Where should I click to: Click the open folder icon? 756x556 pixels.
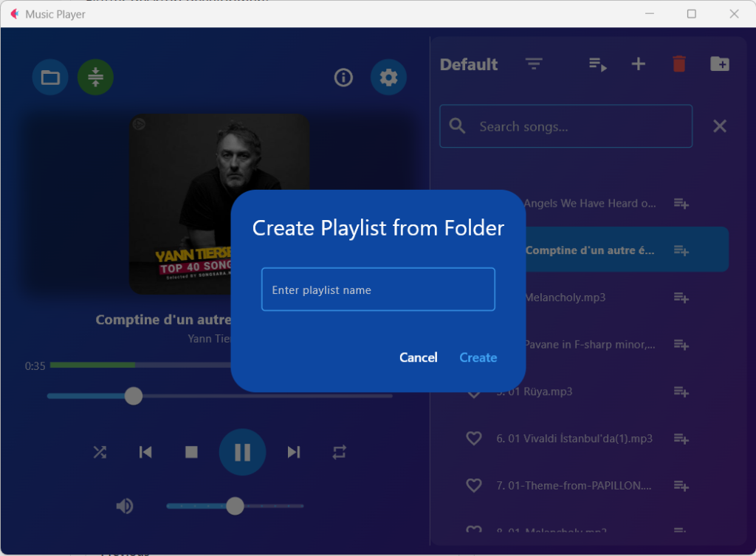50,78
